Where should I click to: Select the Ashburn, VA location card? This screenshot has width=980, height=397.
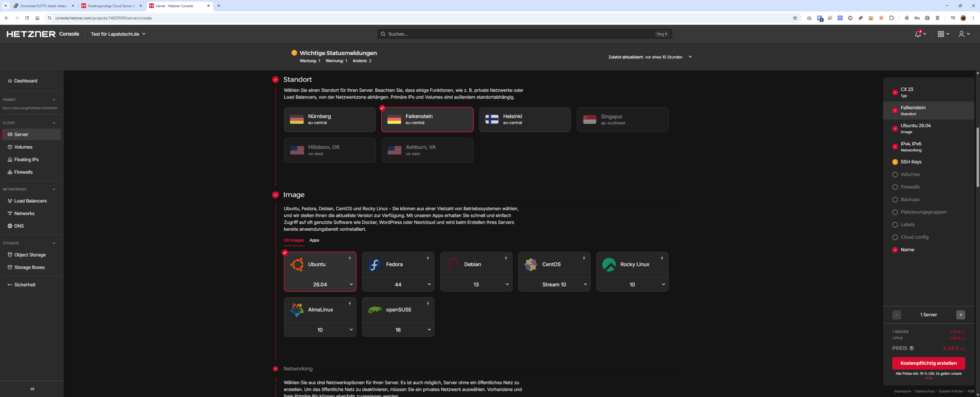427,150
